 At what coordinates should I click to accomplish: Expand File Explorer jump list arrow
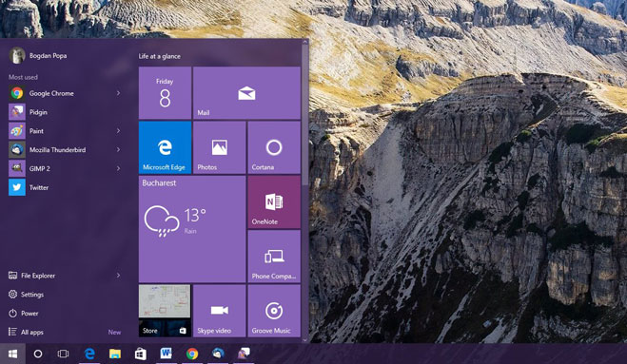pyautogui.click(x=118, y=276)
